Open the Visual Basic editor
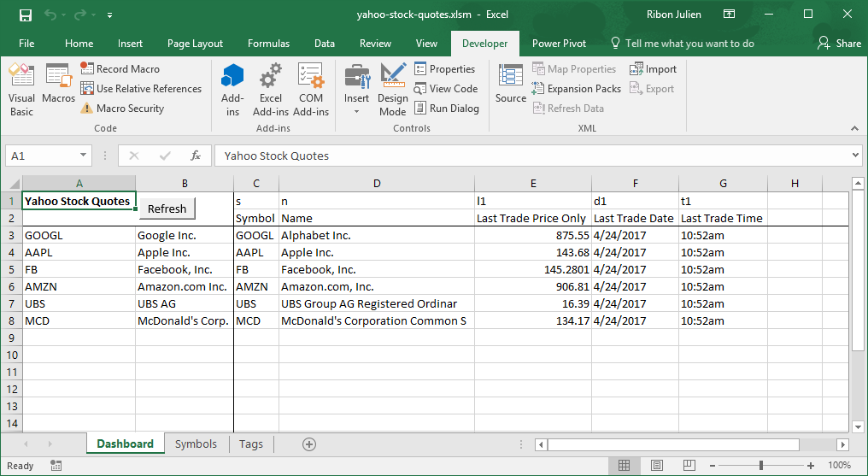 coord(21,90)
